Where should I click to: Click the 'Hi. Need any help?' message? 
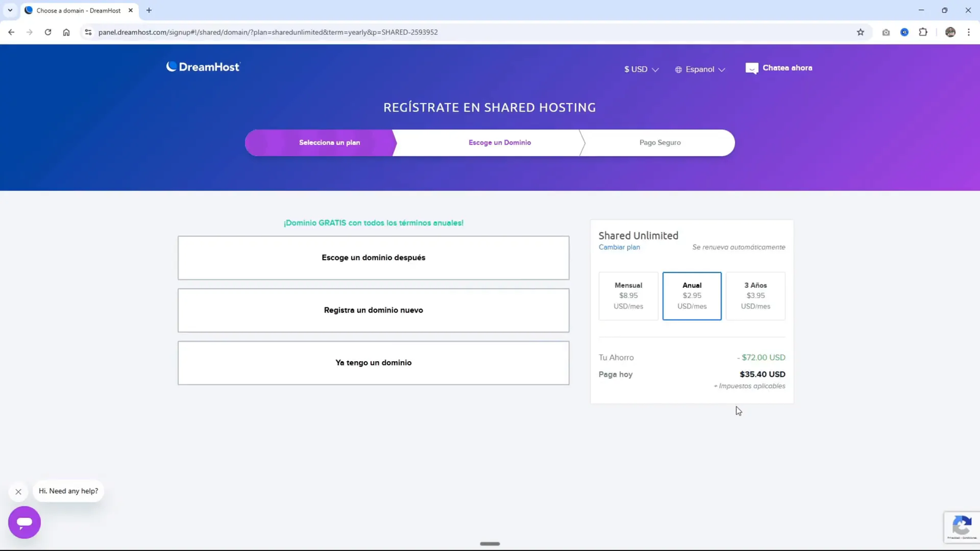69,491
